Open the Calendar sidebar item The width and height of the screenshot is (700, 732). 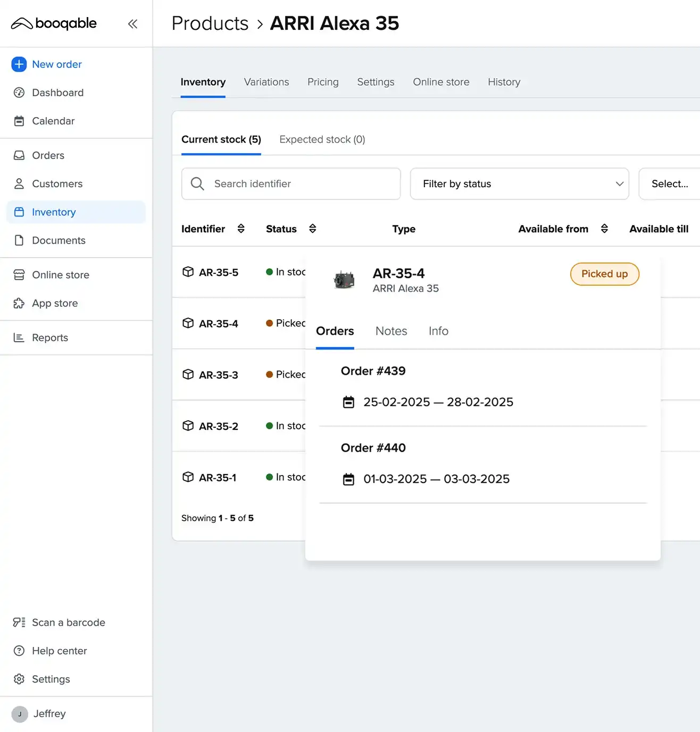(x=53, y=121)
